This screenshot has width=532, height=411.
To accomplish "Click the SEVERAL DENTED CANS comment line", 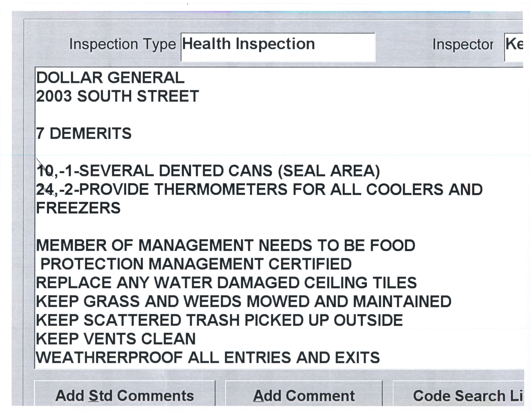I will pos(208,171).
